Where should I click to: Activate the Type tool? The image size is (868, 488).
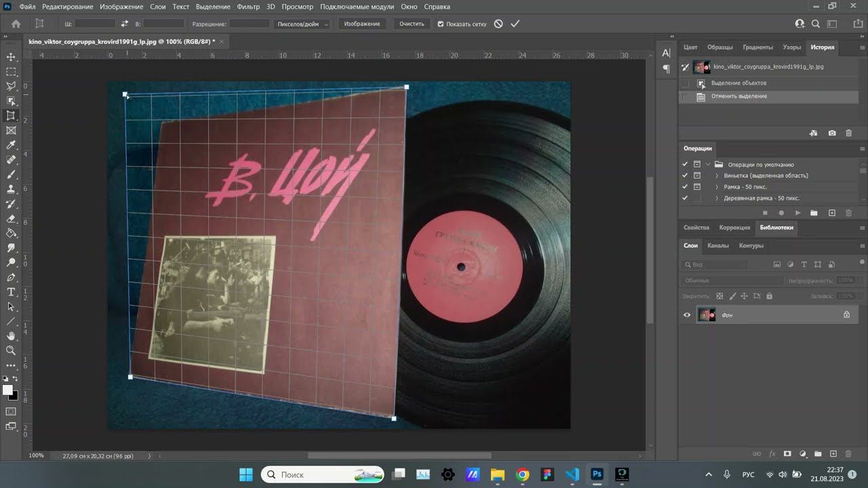11,292
